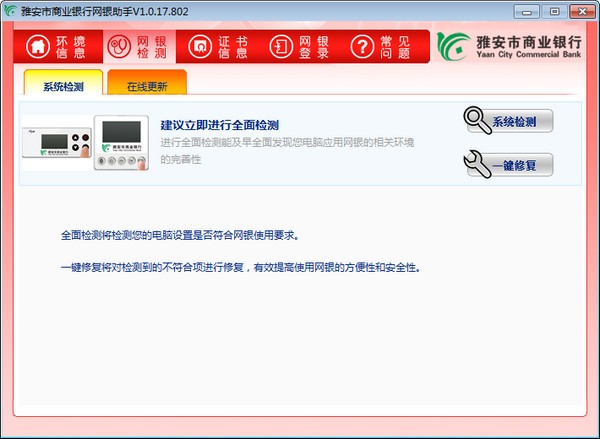
Task: Close the 网银助手 window
Action: [x=582, y=11]
